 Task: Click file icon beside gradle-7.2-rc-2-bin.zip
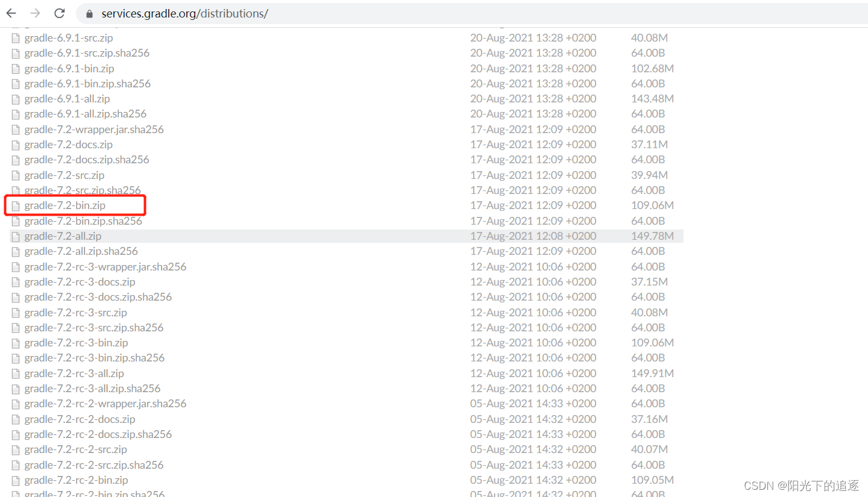[x=16, y=480]
